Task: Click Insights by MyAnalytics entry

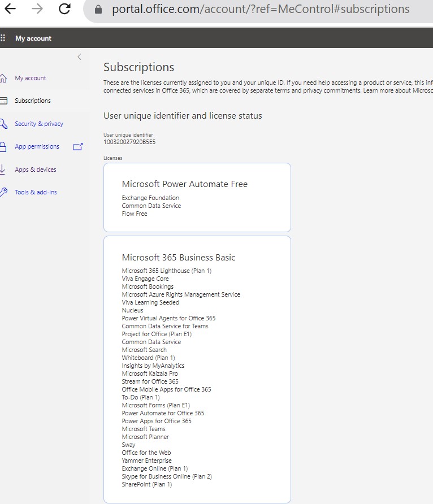Action: [153, 366]
